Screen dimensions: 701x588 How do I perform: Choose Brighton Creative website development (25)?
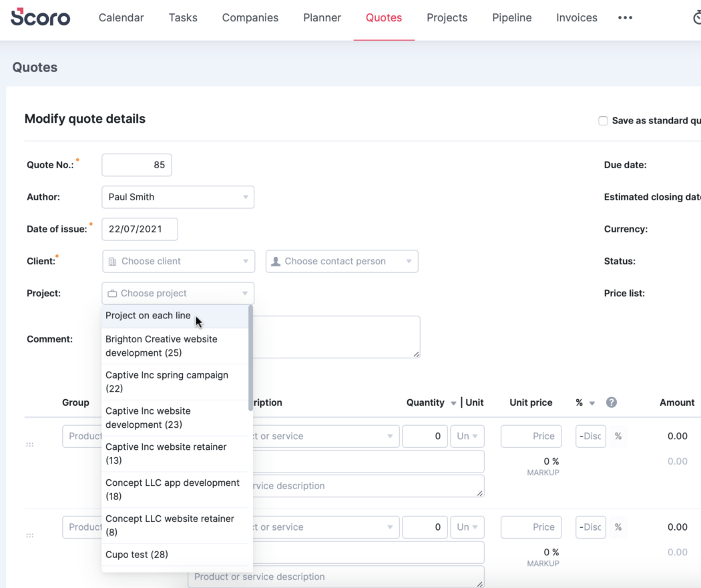click(x=175, y=346)
